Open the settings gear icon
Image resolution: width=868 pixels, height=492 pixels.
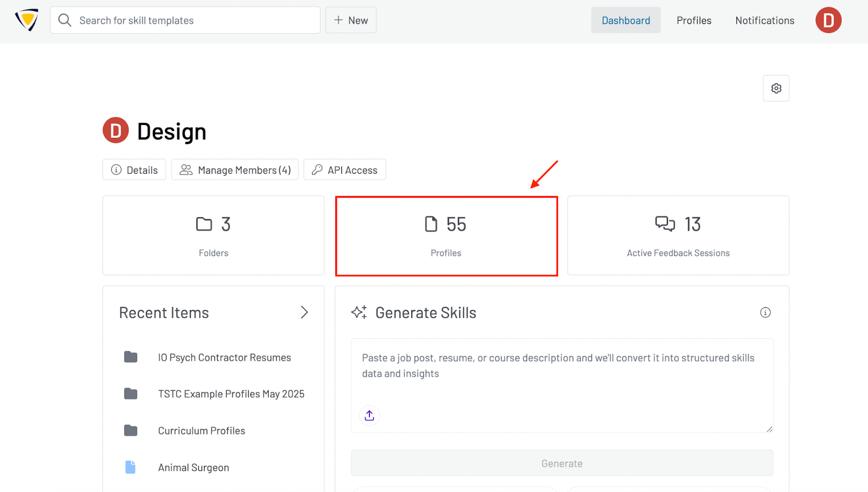(x=776, y=88)
